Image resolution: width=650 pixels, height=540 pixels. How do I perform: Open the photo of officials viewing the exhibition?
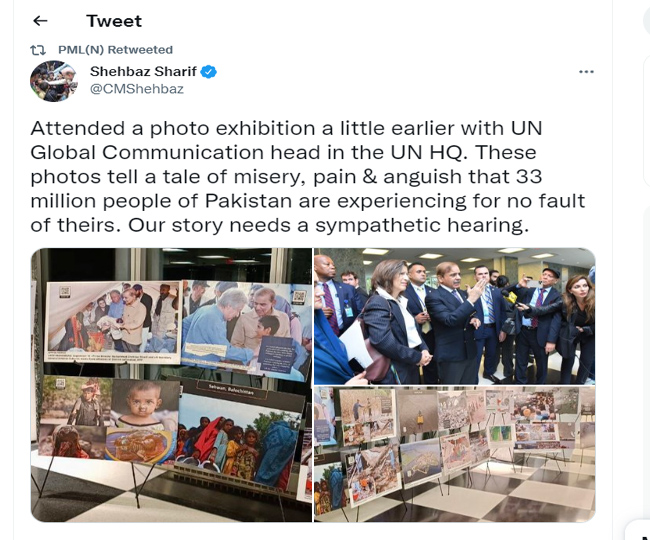point(454,316)
